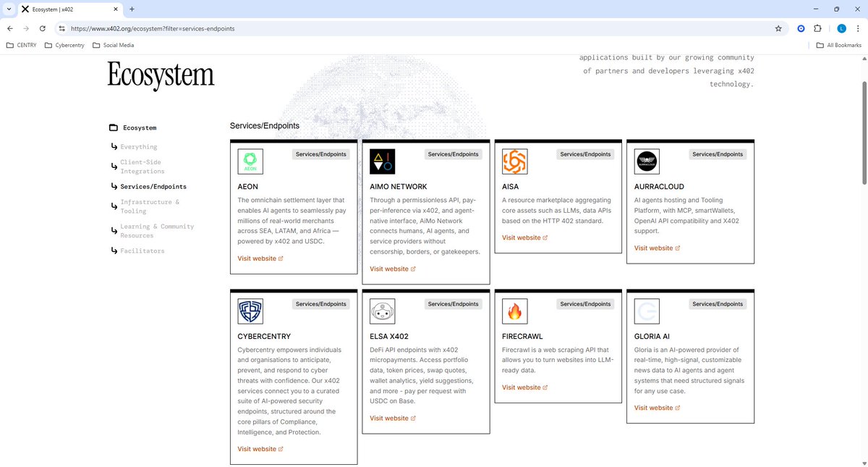Visit website link for Firecrawl
Viewport: 868px width, 467px height.
pos(525,387)
